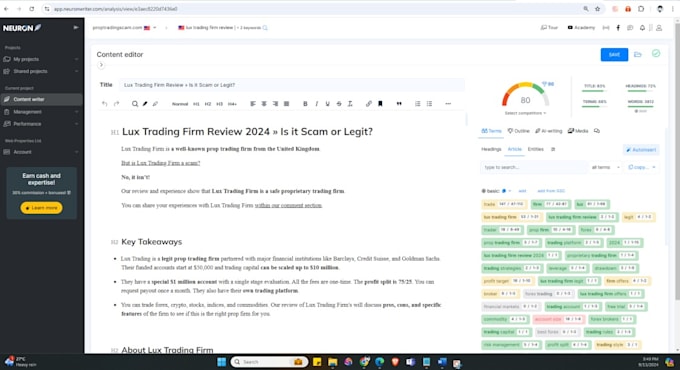Viewport: 680px width, 370px height.
Task: Select the Entities sub-tab
Action: click(536, 149)
